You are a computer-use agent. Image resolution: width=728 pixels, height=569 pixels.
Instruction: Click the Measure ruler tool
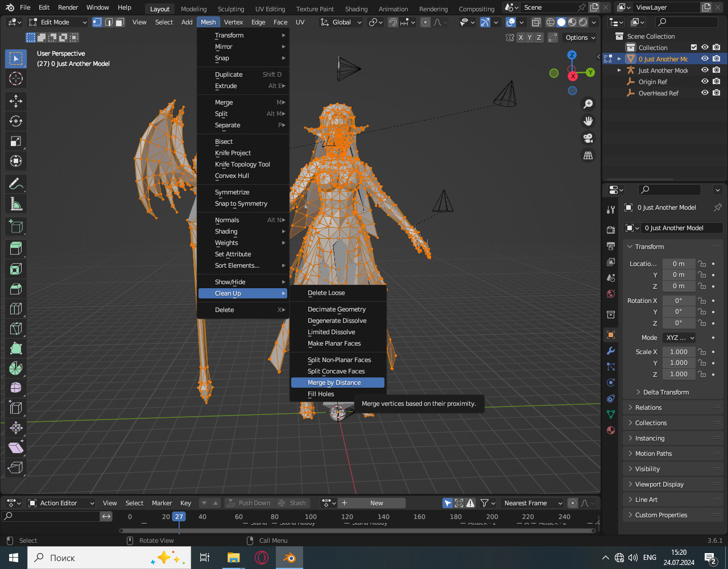(16, 203)
